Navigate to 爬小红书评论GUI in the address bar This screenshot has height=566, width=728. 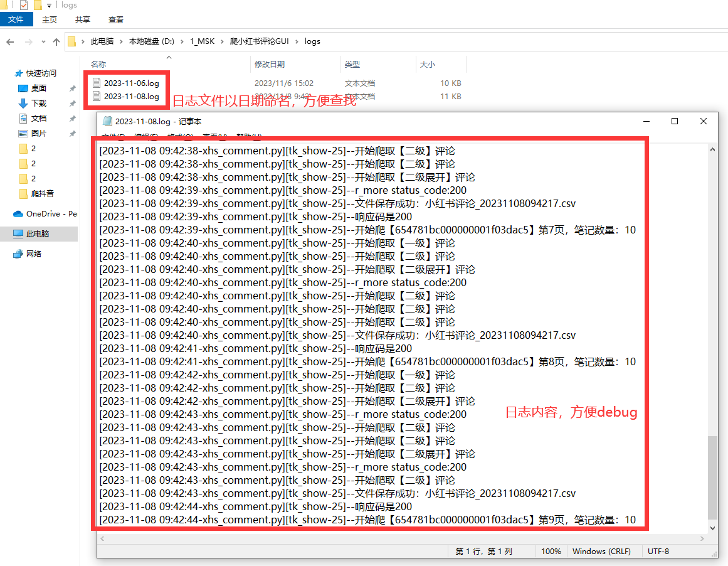tap(259, 41)
